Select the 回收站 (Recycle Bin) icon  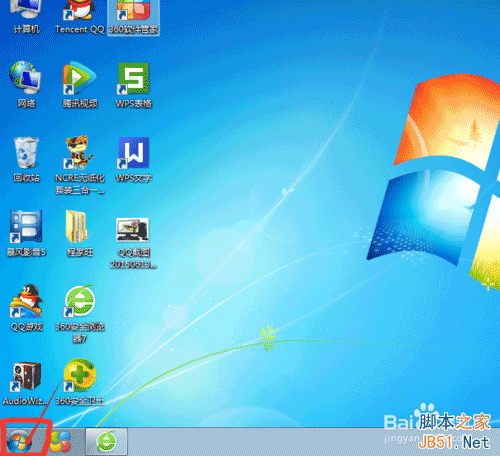(26, 159)
